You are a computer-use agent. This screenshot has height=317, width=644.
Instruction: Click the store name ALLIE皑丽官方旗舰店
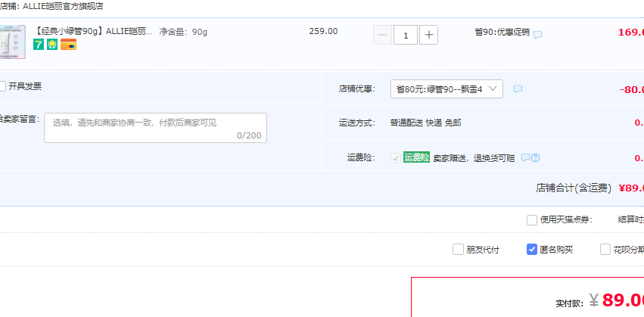(63, 6)
